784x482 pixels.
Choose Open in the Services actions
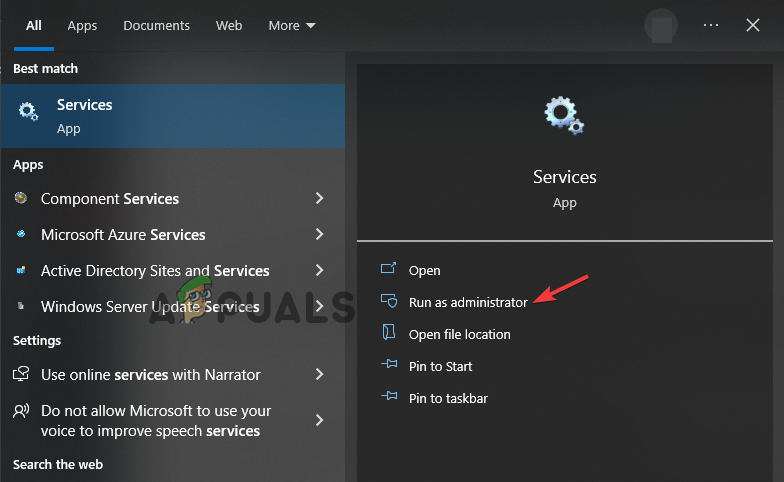pyautogui.click(x=424, y=270)
